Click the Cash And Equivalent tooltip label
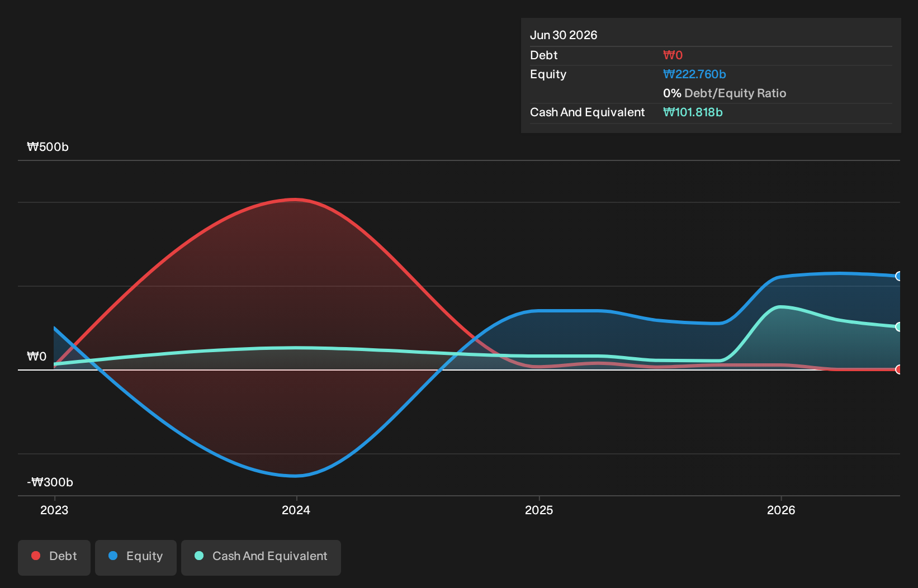Image resolution: width=918 pixels, height=588 pixels. 588,112
